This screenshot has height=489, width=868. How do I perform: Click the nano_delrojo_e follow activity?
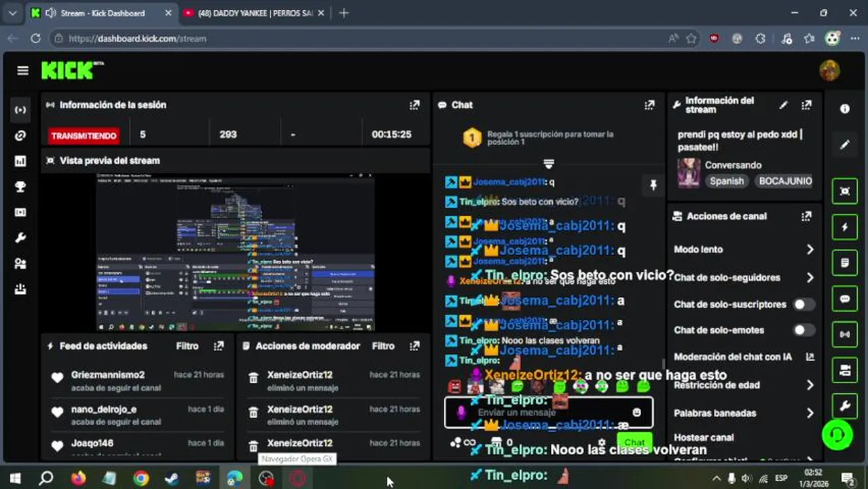click(137, 415)
